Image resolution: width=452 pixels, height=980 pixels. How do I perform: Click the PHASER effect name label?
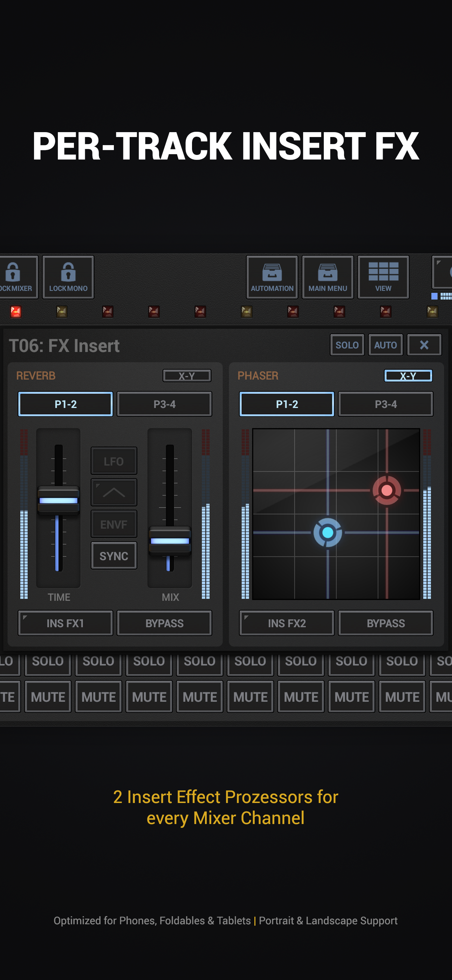[x=258, y=375]
